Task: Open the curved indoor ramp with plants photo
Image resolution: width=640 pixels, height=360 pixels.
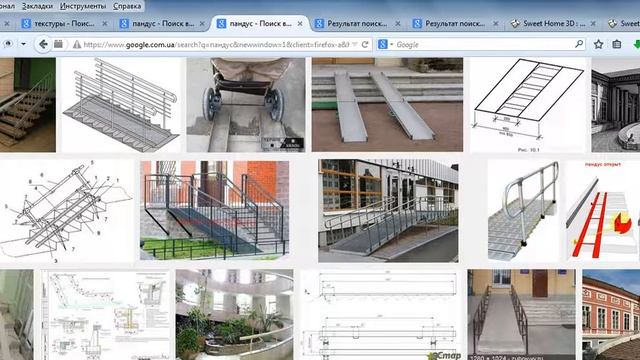Action: click(234, 314)
